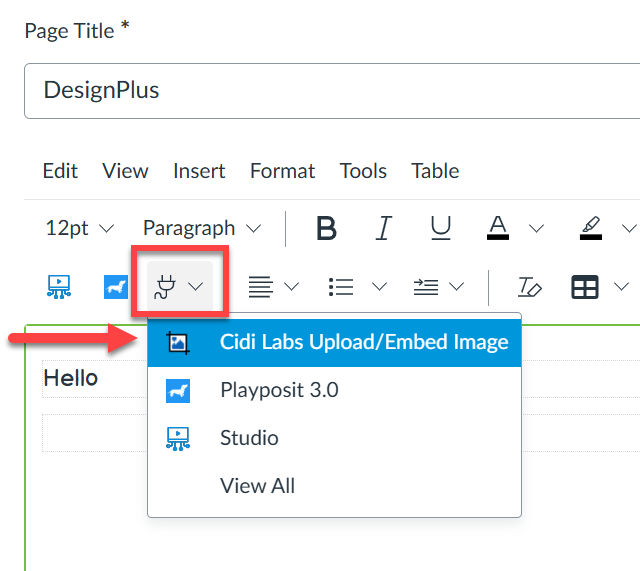640x571 pixels.
Task: Choose View All from the apps list
Action: [257, 486]
